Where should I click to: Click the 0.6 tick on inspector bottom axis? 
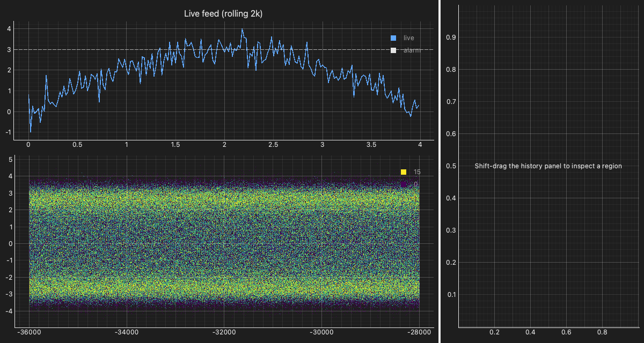pos(566,333)
